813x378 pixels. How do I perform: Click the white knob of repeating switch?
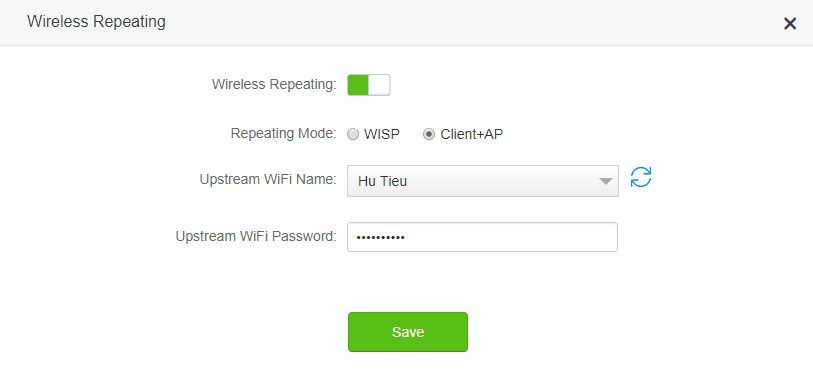click(379, 85)
